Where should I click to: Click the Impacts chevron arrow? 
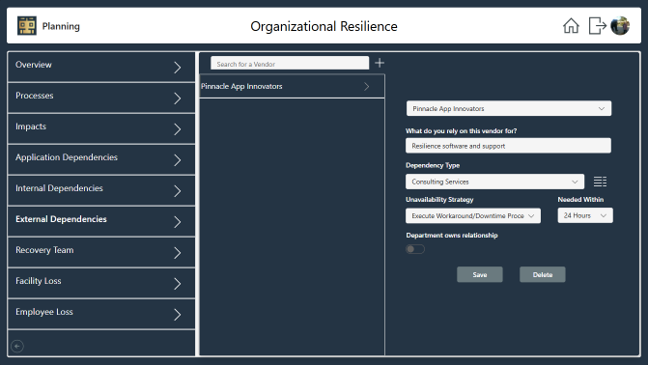(177, 129)
